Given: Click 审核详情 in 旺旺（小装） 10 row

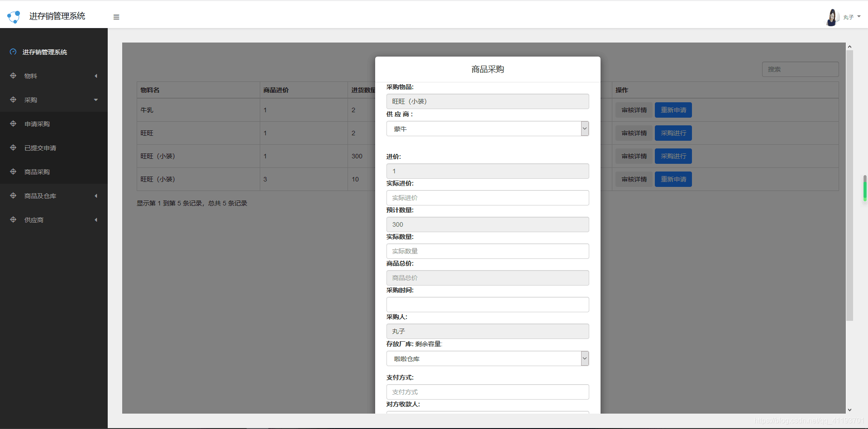Looking at the screenshot, I should [x=634, y=179].
